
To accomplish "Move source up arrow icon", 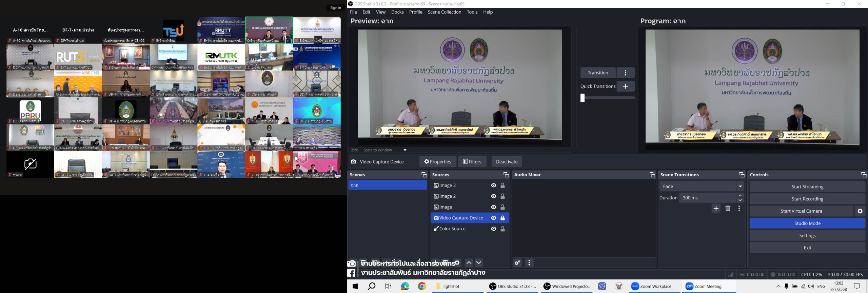I will 469,263.
